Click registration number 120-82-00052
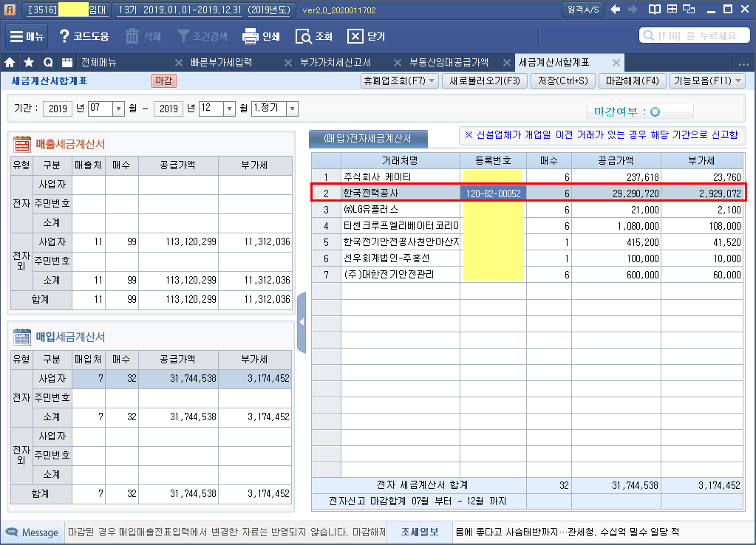 pos(493,193)
